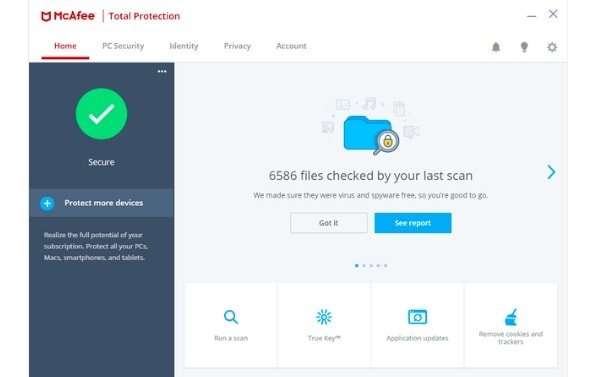The image size is (600, 377).
Task: Click the Secure status text
Action: tap(101, 162)
